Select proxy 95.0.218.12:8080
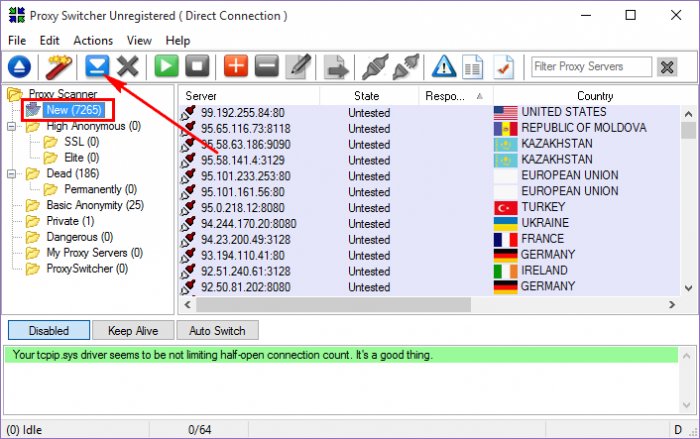This screenshot has height=439, width=700. pyautogui.click(x=242, y=208)
